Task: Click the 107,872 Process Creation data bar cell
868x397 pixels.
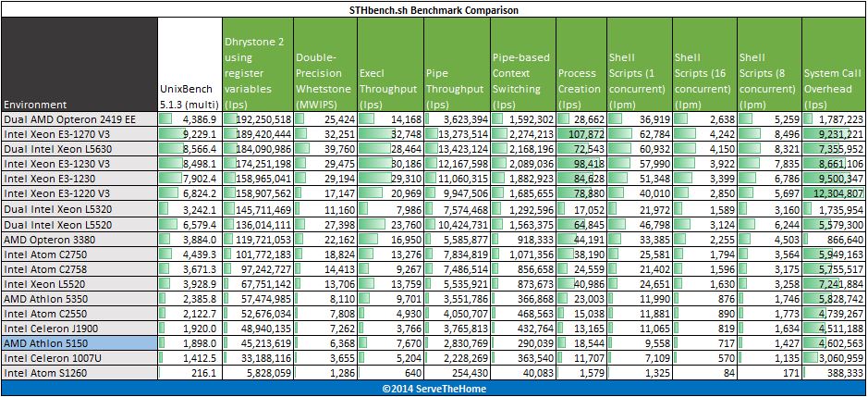Action: (581, 133)
